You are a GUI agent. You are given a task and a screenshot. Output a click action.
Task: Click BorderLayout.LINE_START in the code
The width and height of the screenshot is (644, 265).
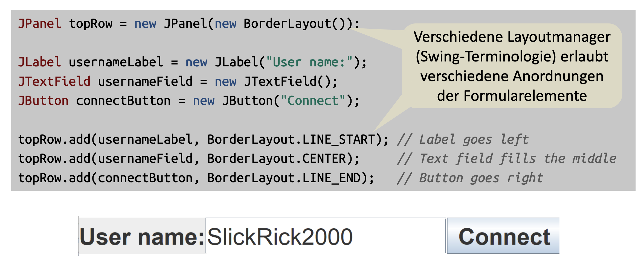point(291,140)
